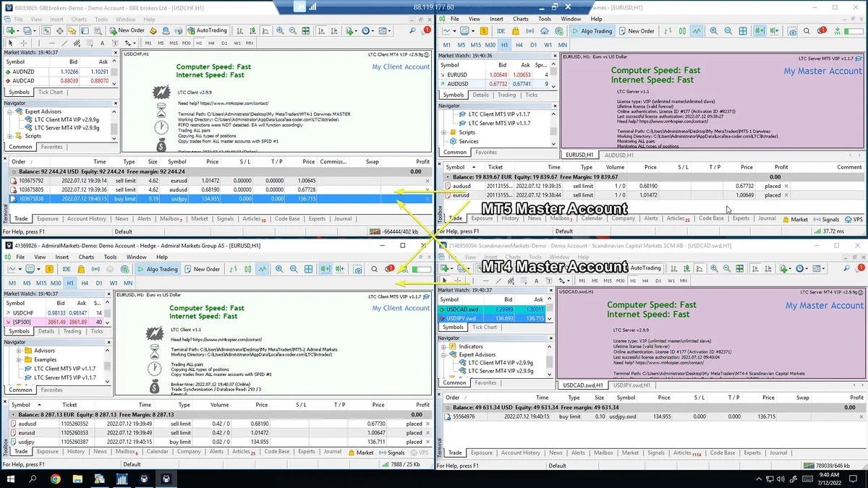Open Windows Start menu
Screen dimensions: 868x488
coord(10,479)
